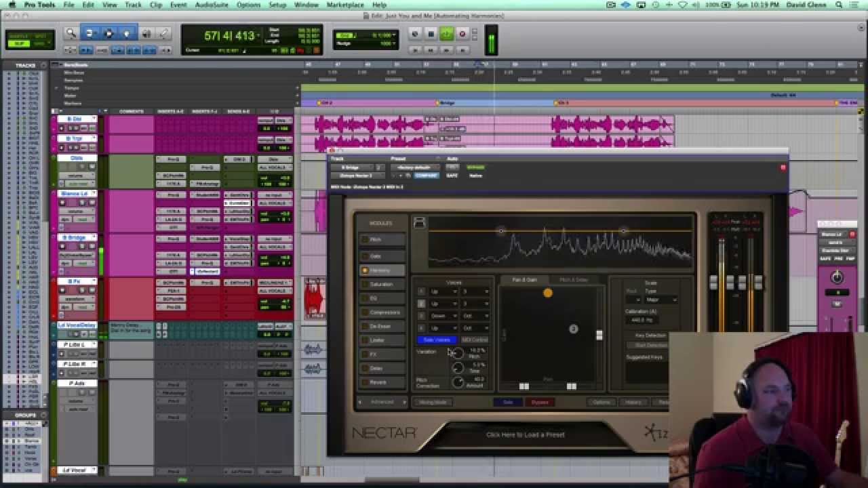
Task: Click the Go to End button
Action: pos(462,49)
